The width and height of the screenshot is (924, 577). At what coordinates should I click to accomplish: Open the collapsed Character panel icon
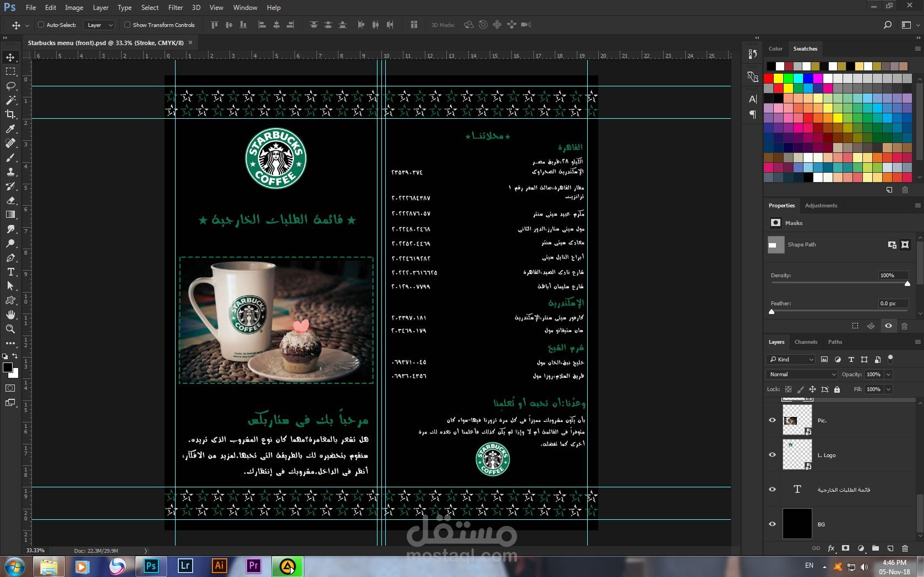pyautogui.click(x=752, y=99)
